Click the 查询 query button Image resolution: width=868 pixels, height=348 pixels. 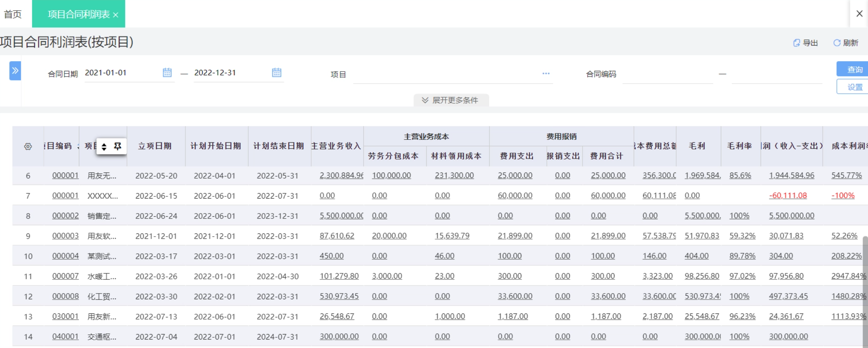[x=854, y=69]
